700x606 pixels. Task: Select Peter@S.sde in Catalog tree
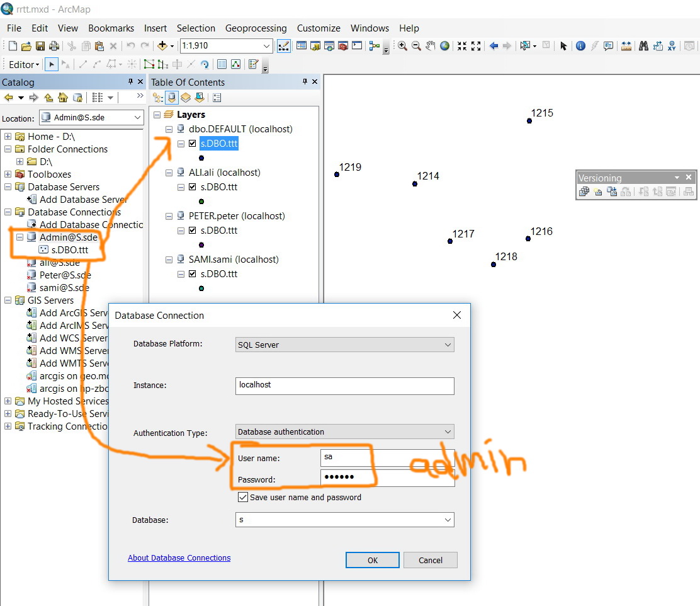tap(65, 275)
